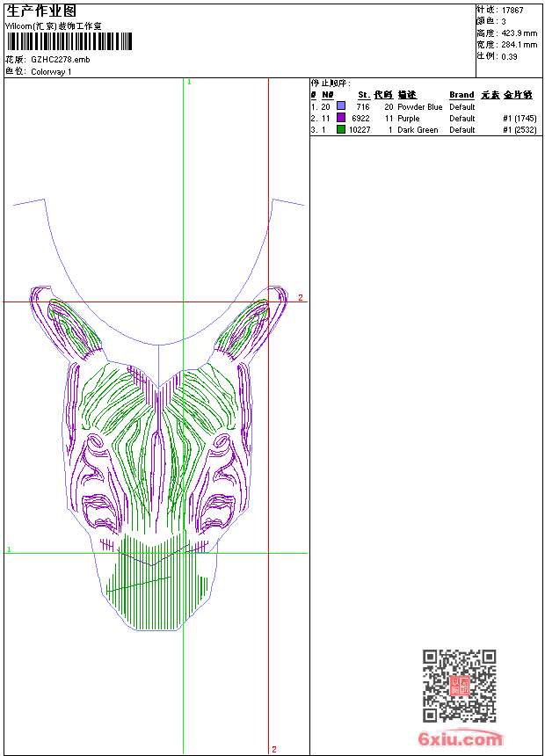The height and width of the screenshot is (756, 545).
Task: Click the St. column header
Action: click(363, 95)
